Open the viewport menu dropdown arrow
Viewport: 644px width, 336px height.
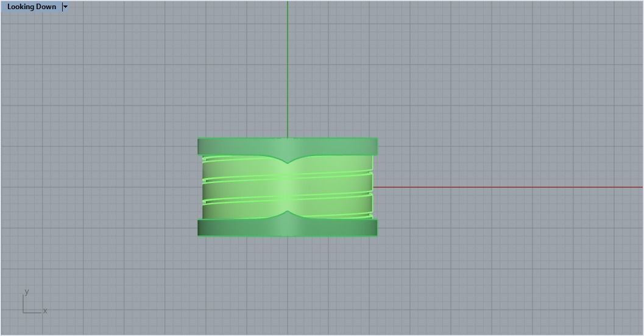tap(65, 7)
